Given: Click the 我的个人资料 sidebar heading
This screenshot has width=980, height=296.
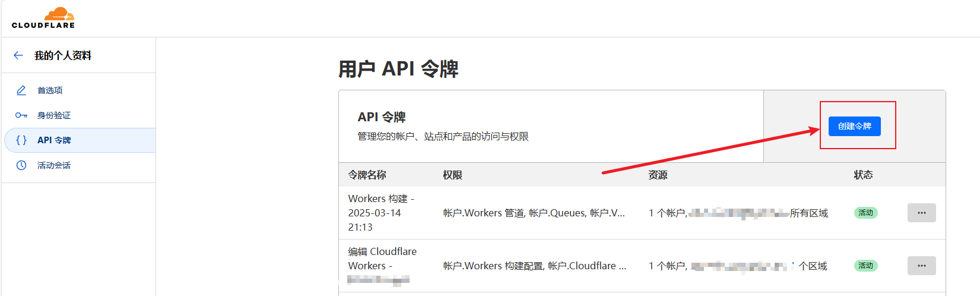Looking at the screenshot, I should (x=63, y=55).
